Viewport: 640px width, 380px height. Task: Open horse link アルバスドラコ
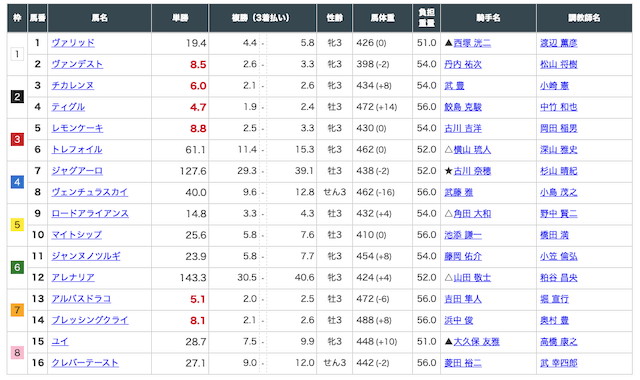81,299
